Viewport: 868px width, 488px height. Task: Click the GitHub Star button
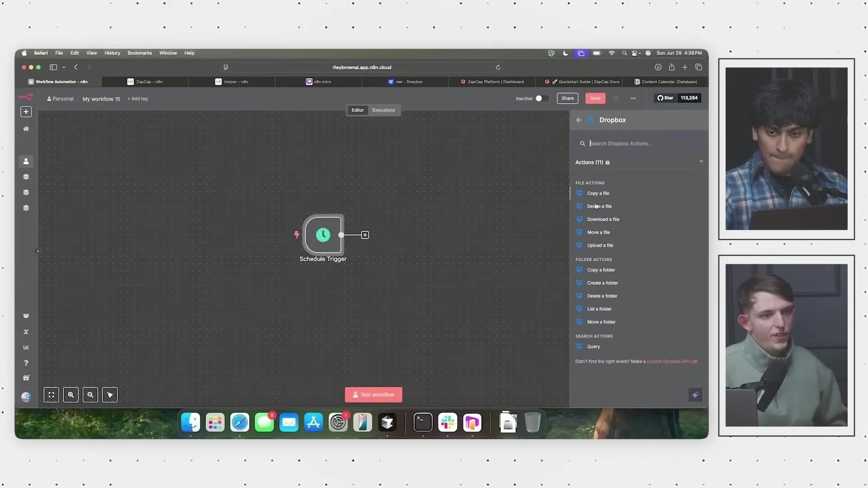[665, 98]
